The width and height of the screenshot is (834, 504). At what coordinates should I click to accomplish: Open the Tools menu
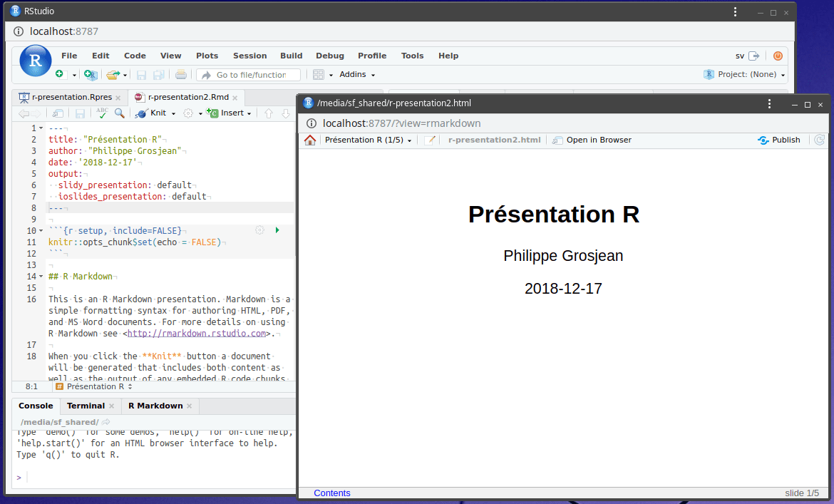412,56
